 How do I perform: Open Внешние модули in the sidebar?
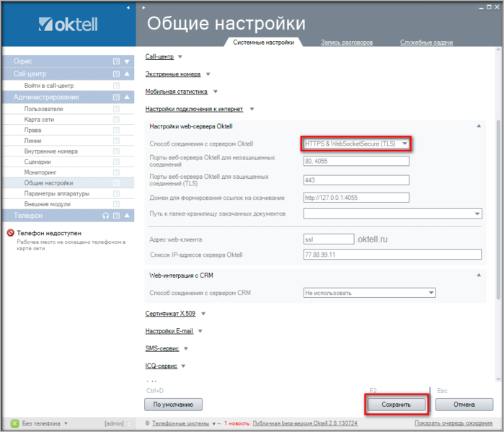[x=48, y=204]
